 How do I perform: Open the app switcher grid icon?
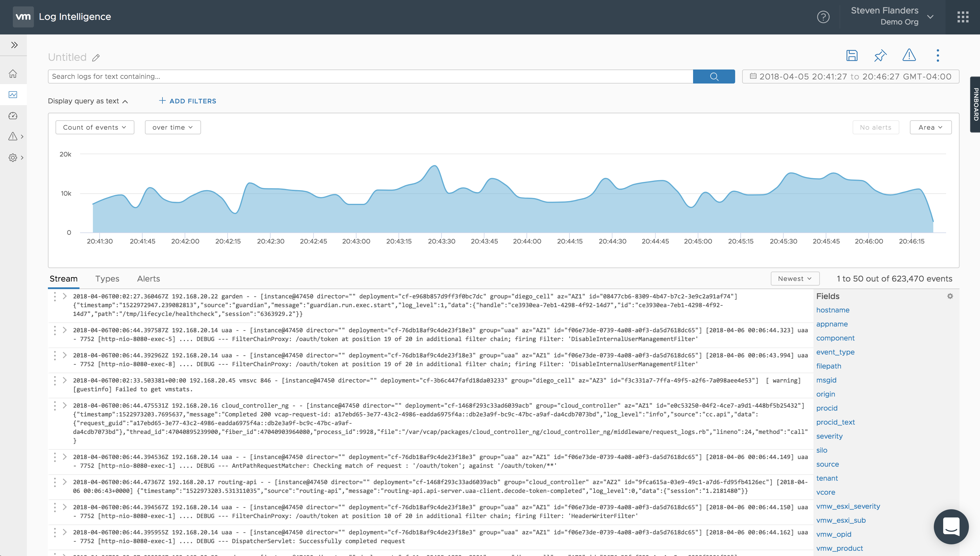962,17
